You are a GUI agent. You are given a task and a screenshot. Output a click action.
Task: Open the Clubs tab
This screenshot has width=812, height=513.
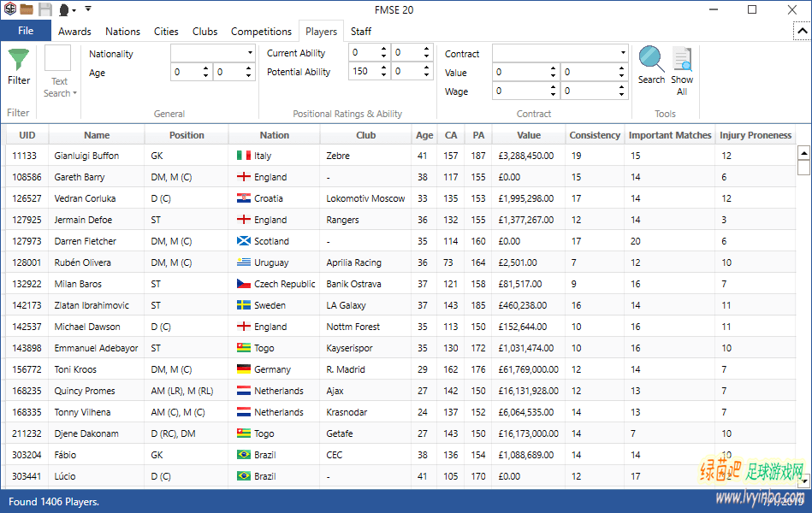[x=205, y=32]
